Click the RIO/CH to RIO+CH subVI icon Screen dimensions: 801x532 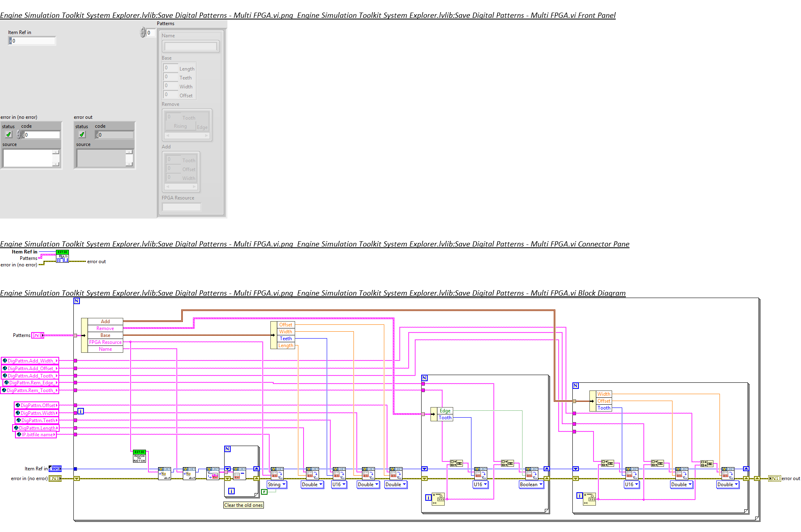click(139, 457)
